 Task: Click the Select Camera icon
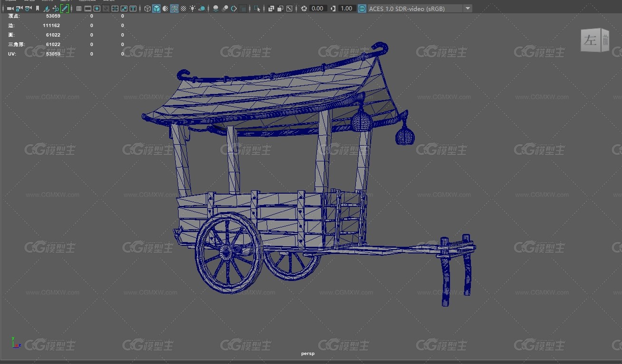[10, 9]
